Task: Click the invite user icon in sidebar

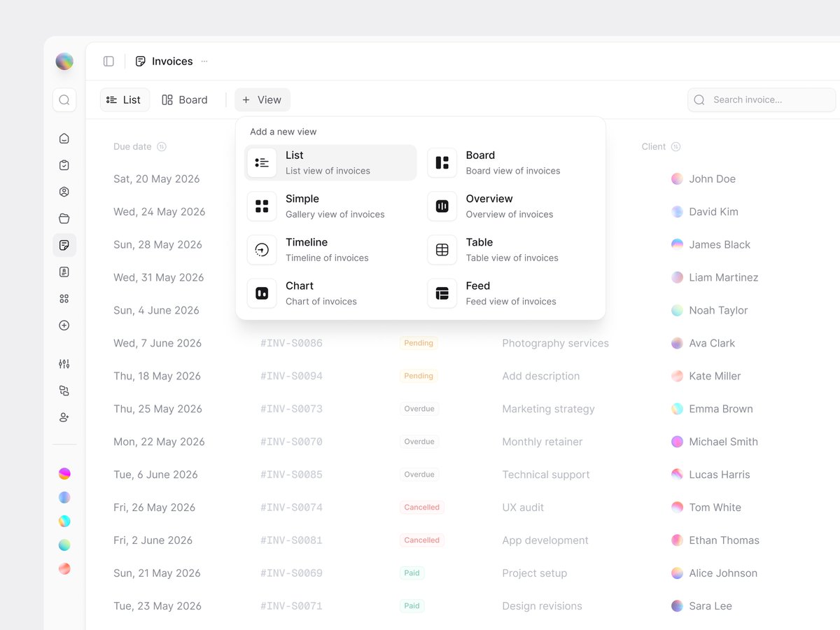Action: click(64, 417)
